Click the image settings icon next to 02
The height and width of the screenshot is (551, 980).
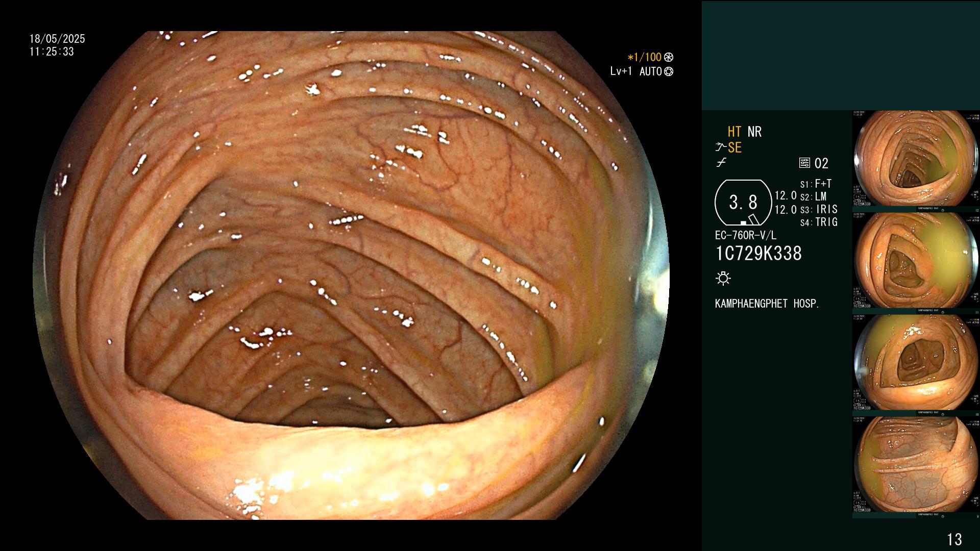(x=804, y=163)
